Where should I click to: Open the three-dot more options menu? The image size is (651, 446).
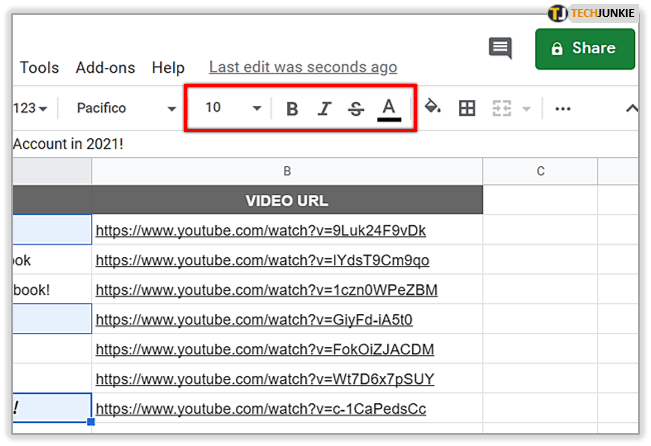tap(563, 108)
